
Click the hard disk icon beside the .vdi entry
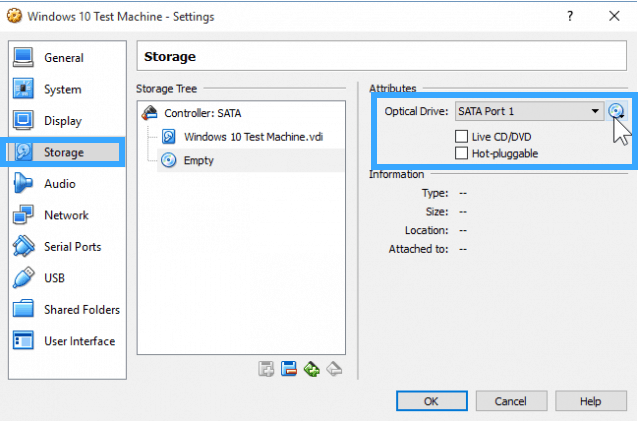tap(169, 137)
